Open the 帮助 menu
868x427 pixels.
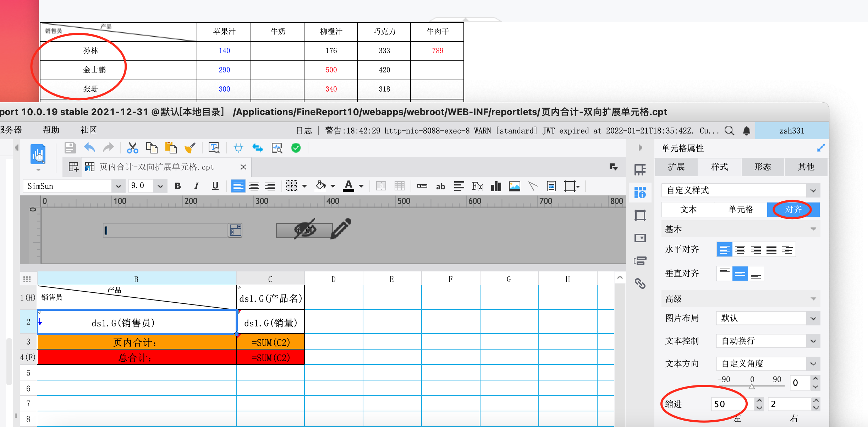[x=51, y=130]
